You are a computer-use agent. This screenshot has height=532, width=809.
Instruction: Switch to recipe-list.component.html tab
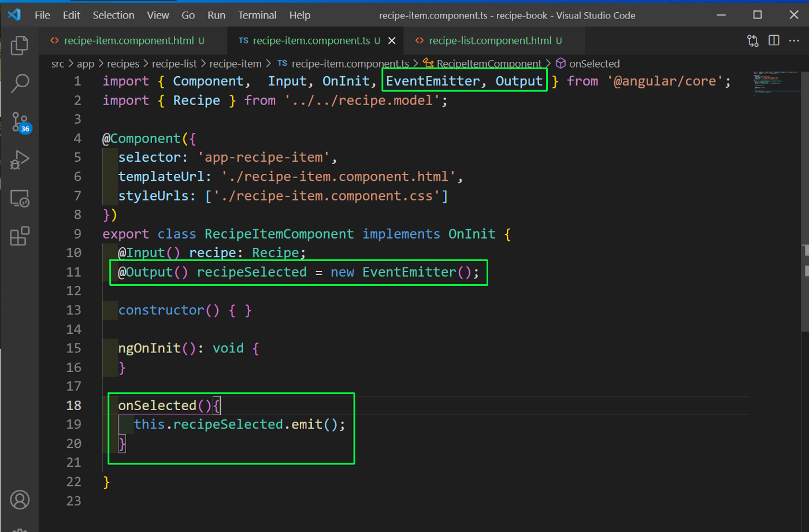click(495, 40)
